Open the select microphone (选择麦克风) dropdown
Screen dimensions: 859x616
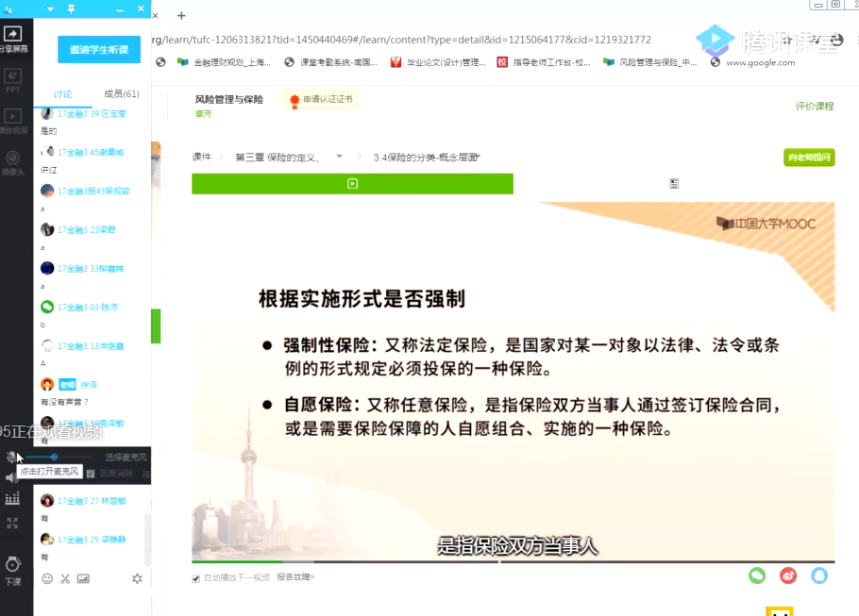coord(124,457)
